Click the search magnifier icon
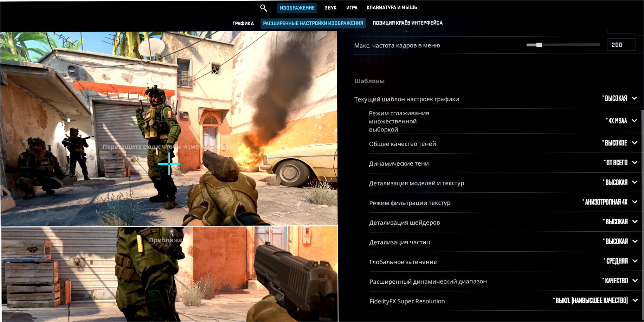 263,8
